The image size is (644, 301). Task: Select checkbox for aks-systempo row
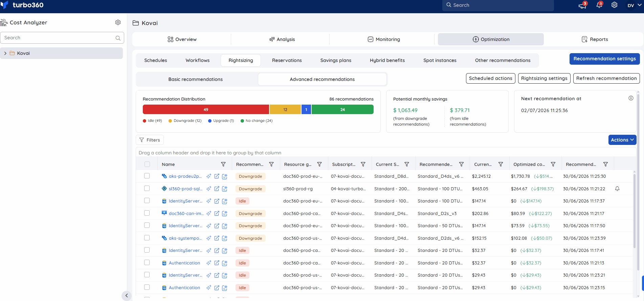[x=147, y=238]
